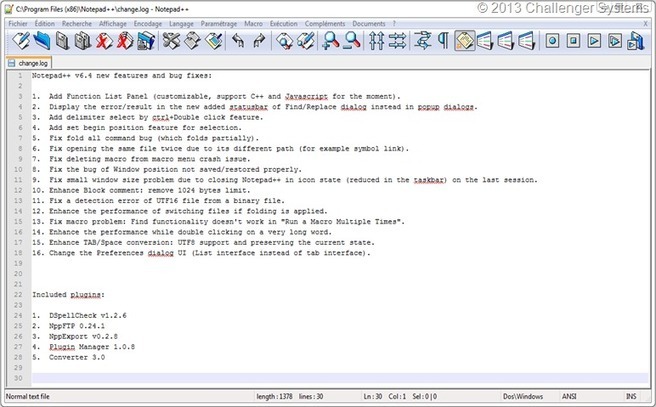The height and width of the screenshot is (407, 656).
Task: Click the Close all files icon
Action: tap(124, 41)
